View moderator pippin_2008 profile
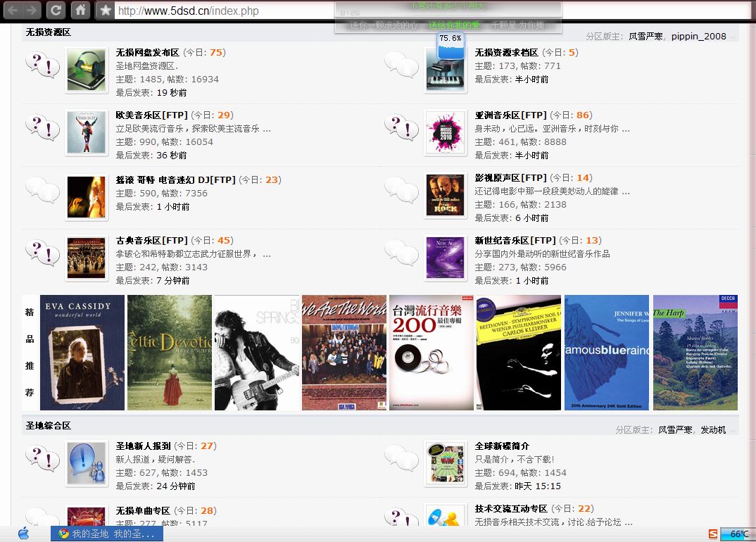 point(698,36)
